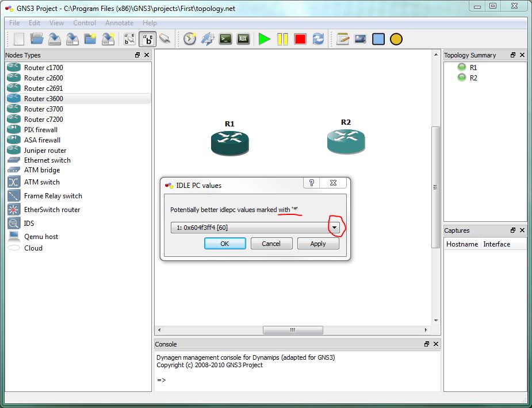
Task: Expand the idlepc values dropdown arrow
Action: (334, 228)
